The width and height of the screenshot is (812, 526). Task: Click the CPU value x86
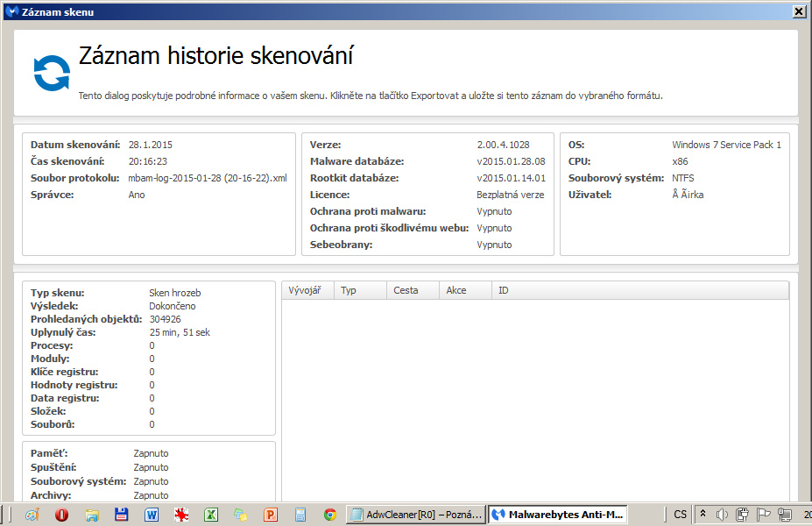(680, 161)
